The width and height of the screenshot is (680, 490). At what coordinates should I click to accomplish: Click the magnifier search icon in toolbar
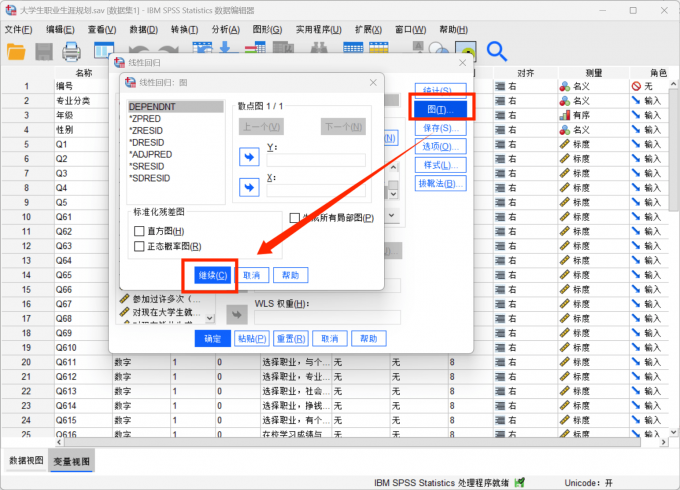point(497,51)
